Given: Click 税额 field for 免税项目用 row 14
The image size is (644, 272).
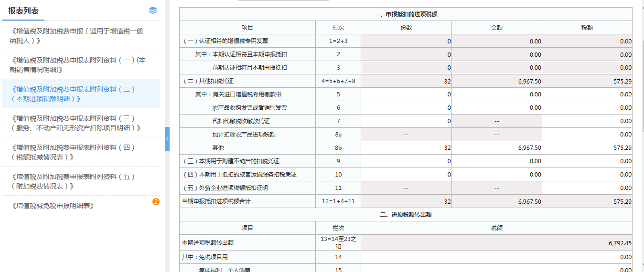Looking at the screenshot, I should pyautogui.click(x=496, y=257).
